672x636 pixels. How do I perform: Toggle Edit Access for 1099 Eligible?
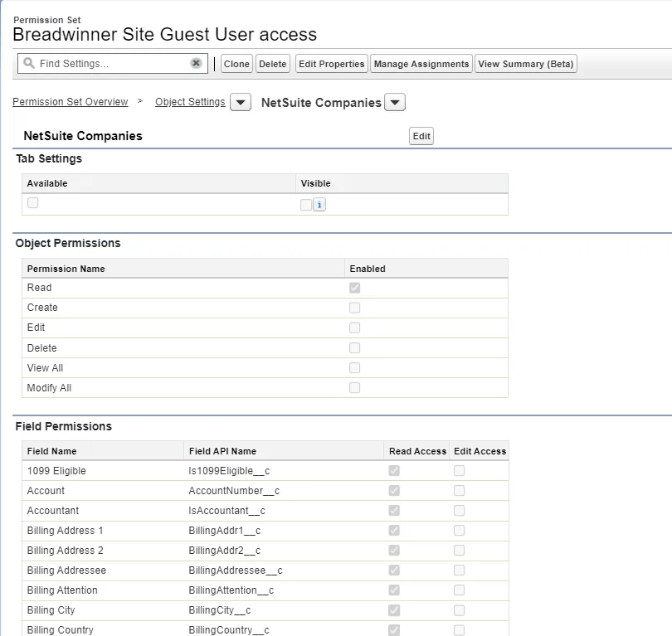point(459,471)
